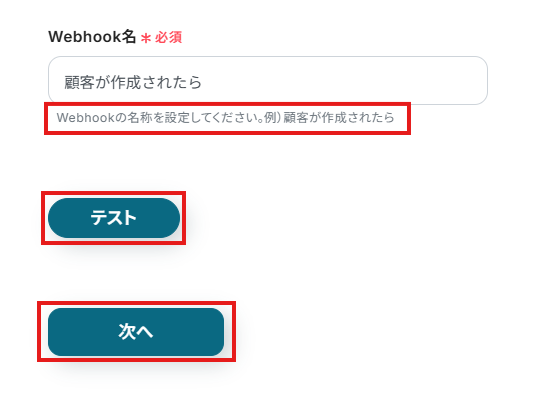
Task: Click the 例) 顧客が作成されたら example text
Action: pyautogui.click(x=329, y=118)
